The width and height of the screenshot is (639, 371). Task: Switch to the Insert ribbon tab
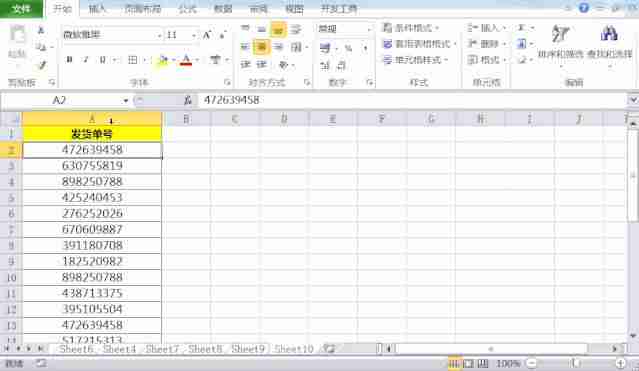pyautogui.click(x=97, y=9)
